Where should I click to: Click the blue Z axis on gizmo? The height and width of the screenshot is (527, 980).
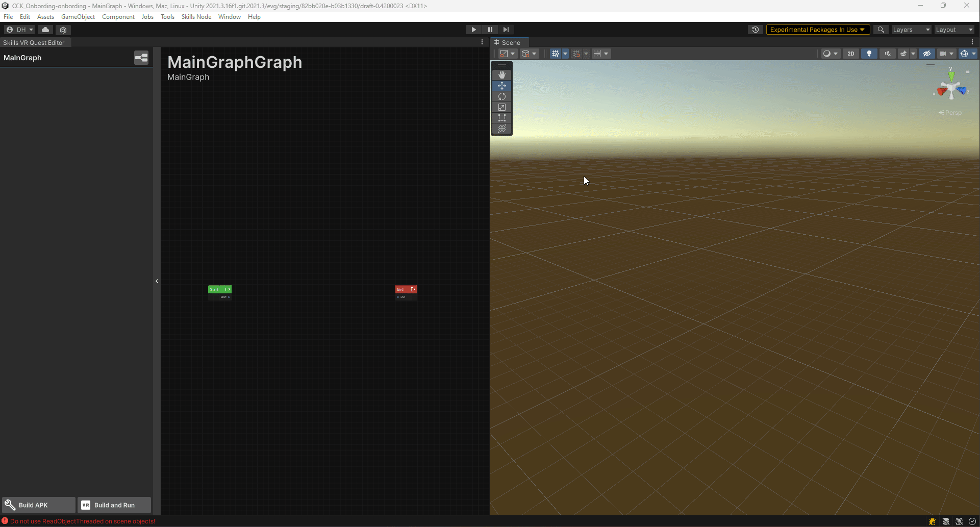click(x=962, y=91)
